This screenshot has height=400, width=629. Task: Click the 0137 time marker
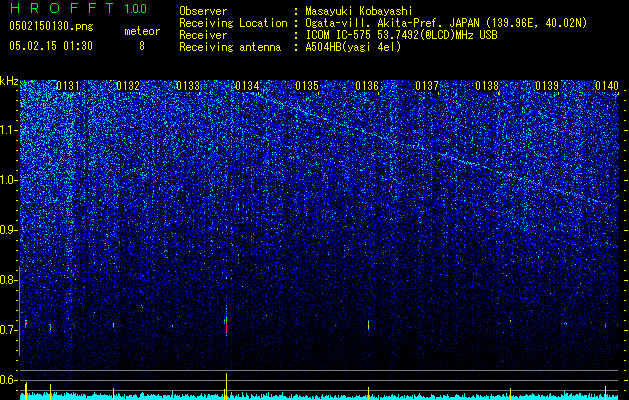tap(427, 86)
